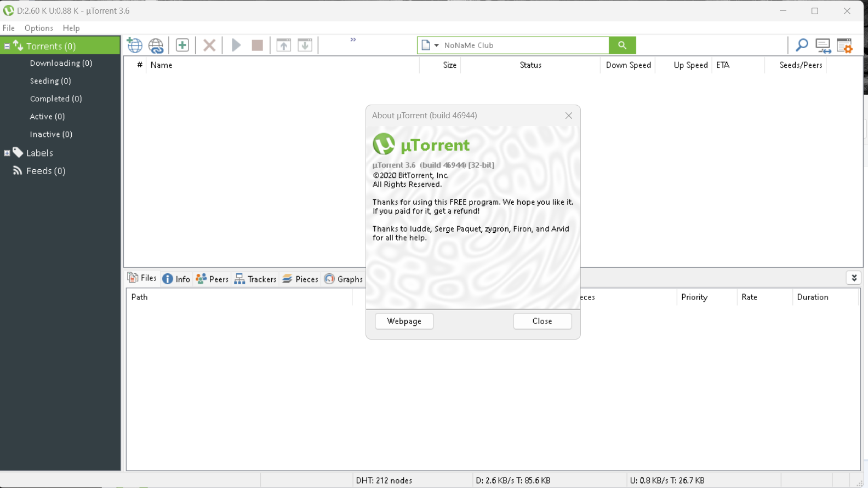Click Move Up Queue arrow icon

coord(284,45)
